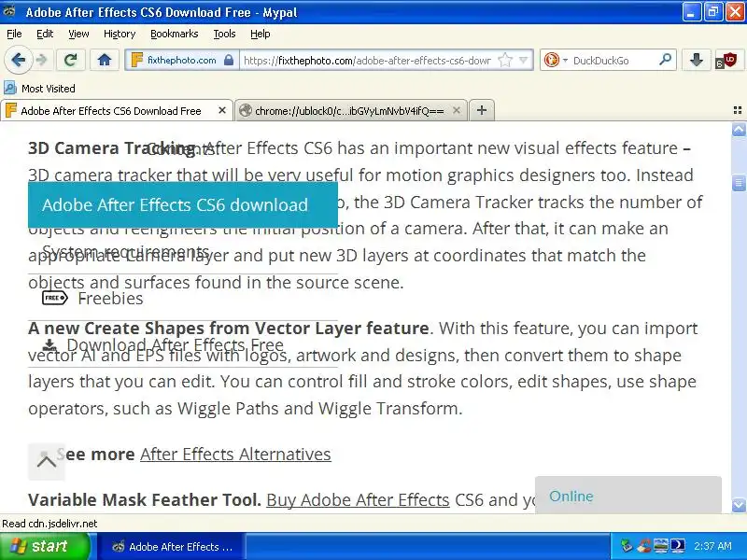Open the Help menu
Viewport: 747px width, 560px height.
(x=261, y=34)
